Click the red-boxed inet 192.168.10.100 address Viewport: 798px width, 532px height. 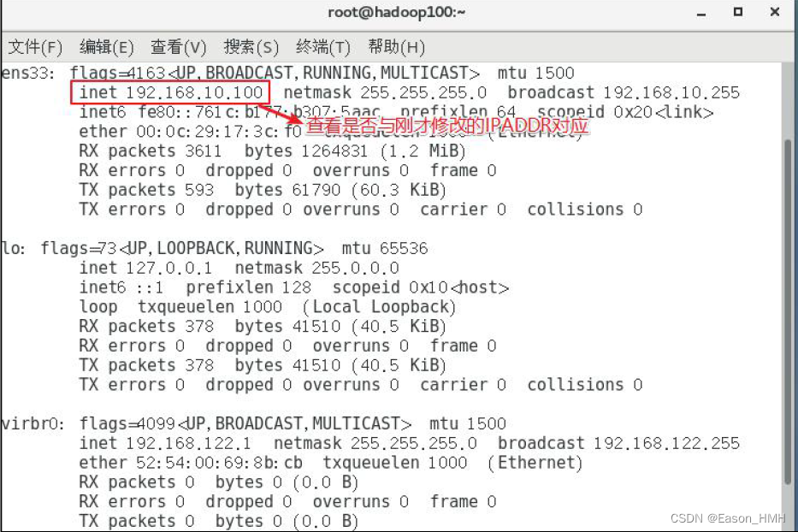coord(171,92)
